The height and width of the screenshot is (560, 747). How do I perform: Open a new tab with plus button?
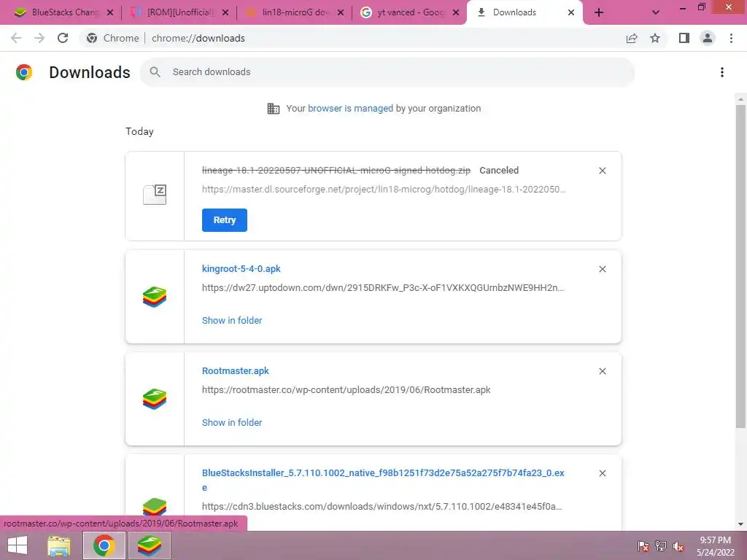[x=599, y=12]
